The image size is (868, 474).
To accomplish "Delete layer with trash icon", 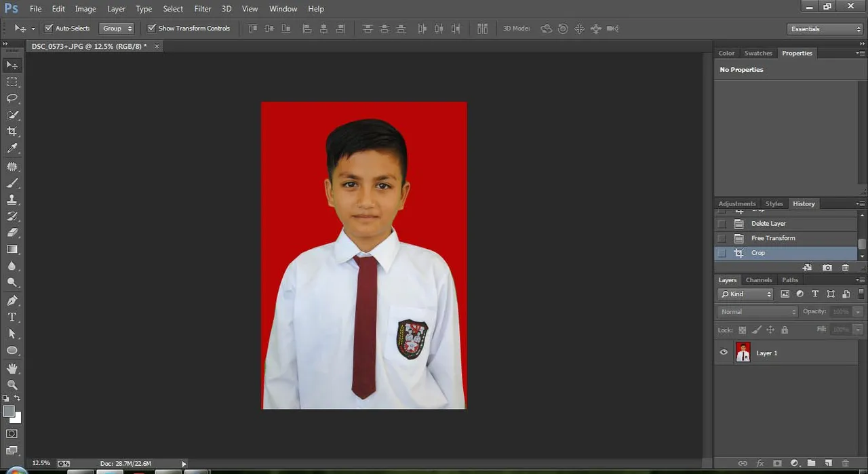I will 845,463.
